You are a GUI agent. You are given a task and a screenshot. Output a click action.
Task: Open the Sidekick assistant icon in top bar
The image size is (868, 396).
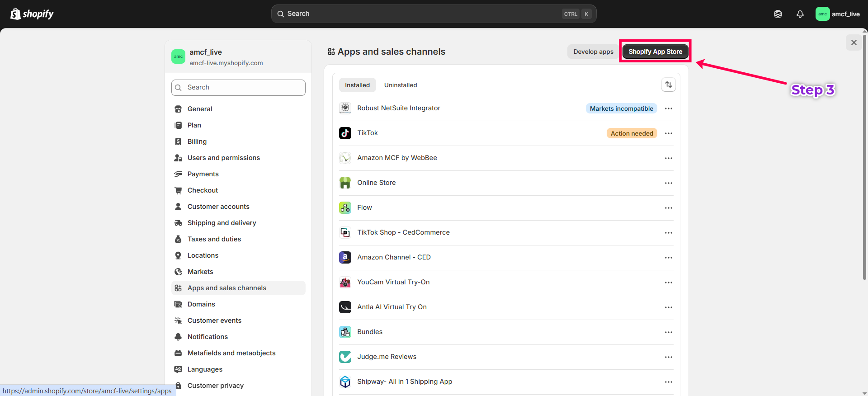pyautogui.click(x=778, y=14)
